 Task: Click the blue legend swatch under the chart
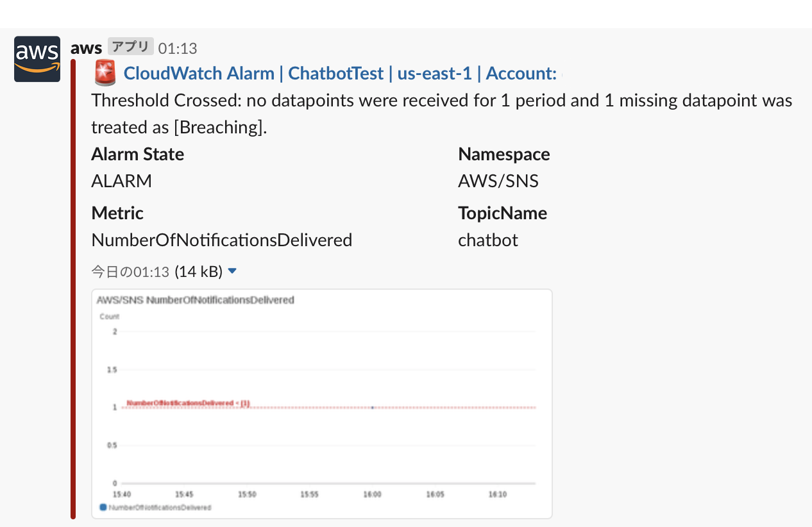pyautogui.click(x=103, y=507)
